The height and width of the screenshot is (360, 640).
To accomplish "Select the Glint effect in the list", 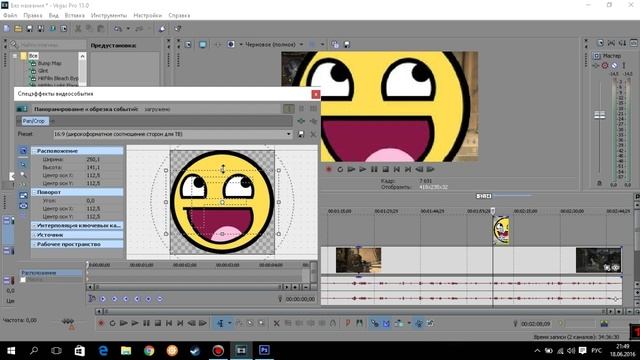I will pyautogui.click(x=43, y=71).
